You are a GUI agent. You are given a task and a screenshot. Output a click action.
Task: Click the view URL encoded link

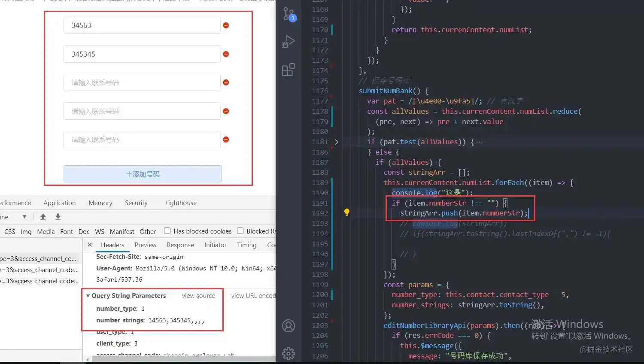click(253, 296)
